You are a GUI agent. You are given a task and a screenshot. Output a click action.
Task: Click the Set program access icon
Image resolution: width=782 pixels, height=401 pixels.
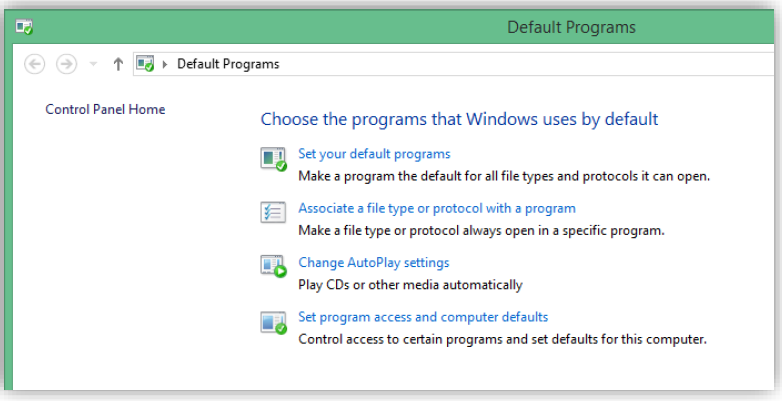[274, 321]
